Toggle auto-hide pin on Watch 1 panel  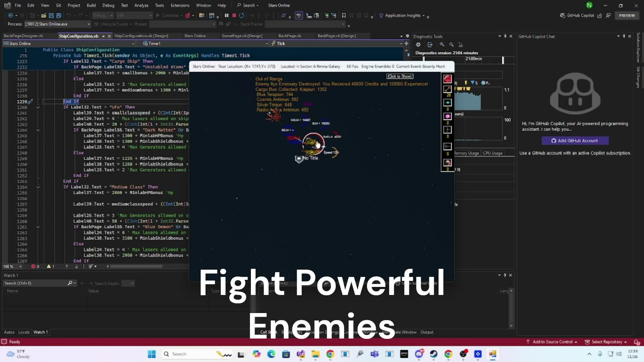click(505, 275)
